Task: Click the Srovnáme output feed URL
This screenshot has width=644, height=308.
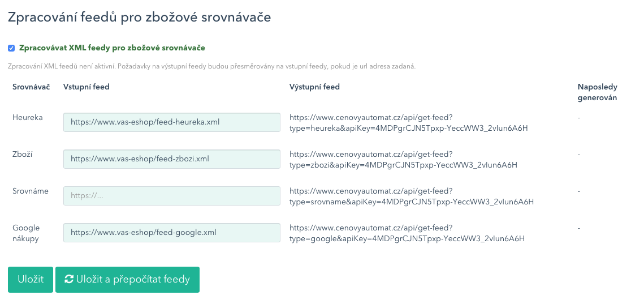Action: (x=412, y=196)
